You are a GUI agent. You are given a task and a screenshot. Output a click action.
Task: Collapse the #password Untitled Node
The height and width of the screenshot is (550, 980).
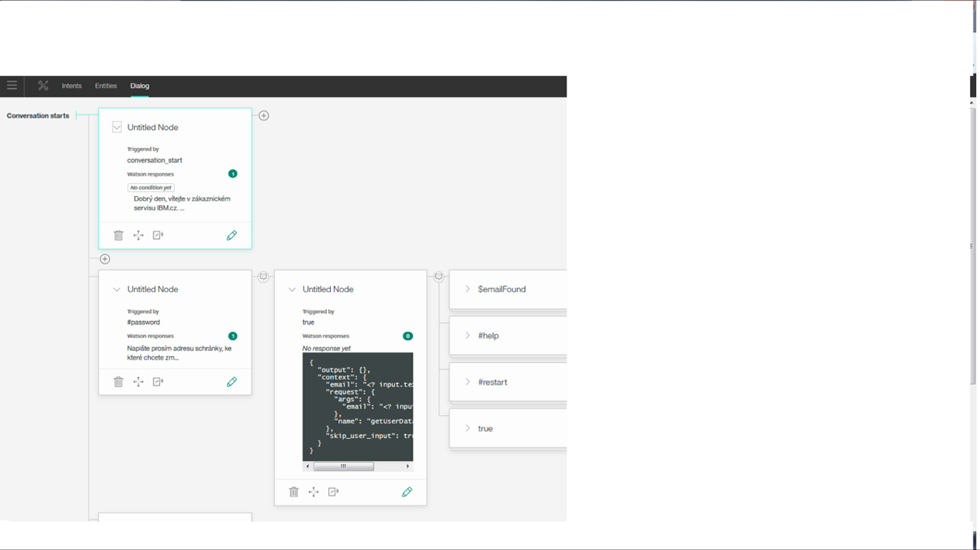(117, 289)
